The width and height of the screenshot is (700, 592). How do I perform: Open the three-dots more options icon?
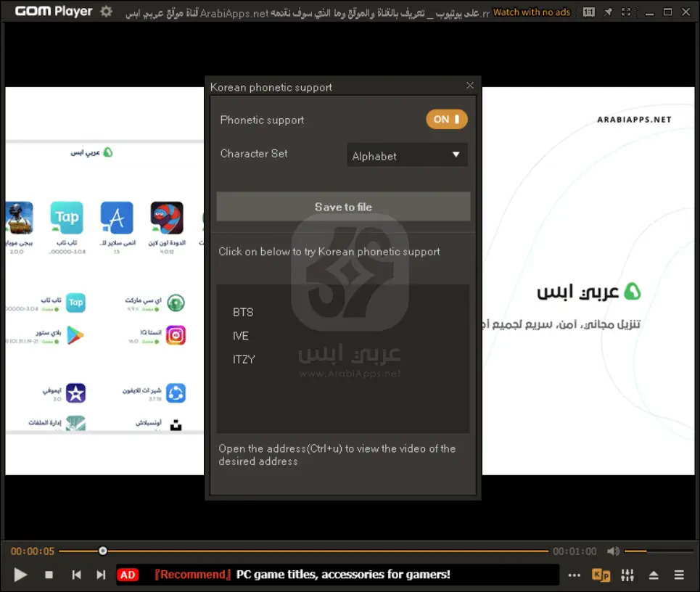coord(575,575)
